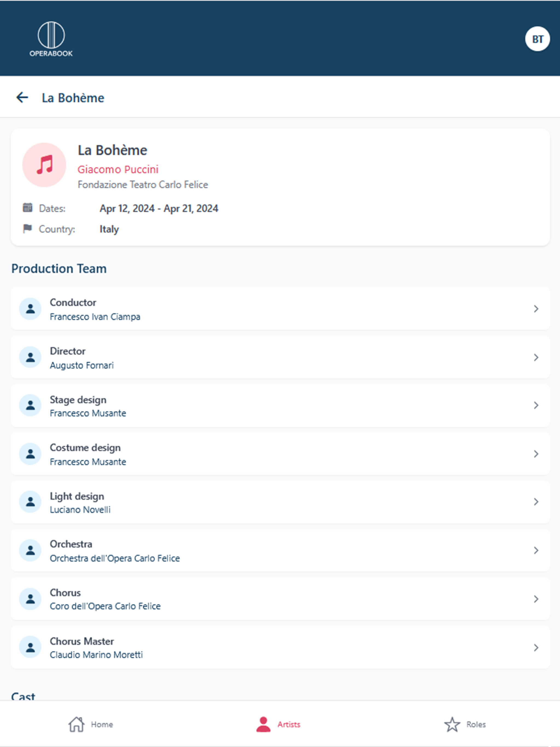Click the person icon beside Conductor
560x747 pixels.
coord(30,309)
